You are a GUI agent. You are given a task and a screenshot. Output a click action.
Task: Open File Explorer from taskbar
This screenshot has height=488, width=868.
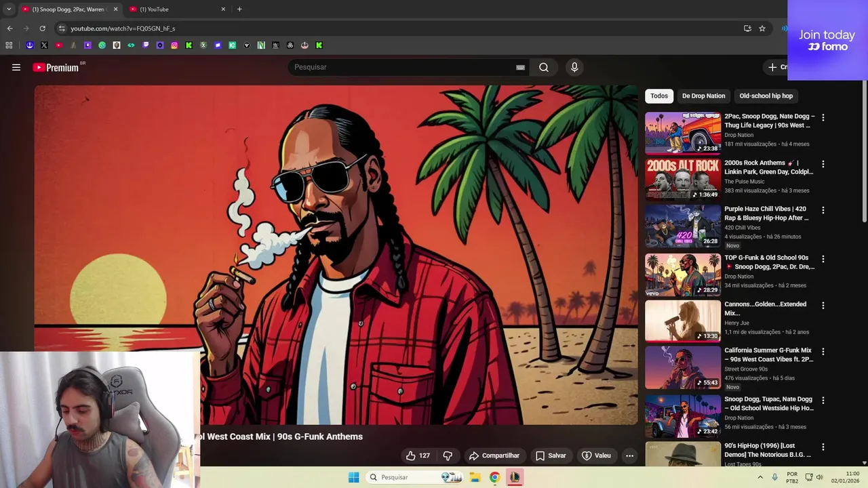(475, 477)
